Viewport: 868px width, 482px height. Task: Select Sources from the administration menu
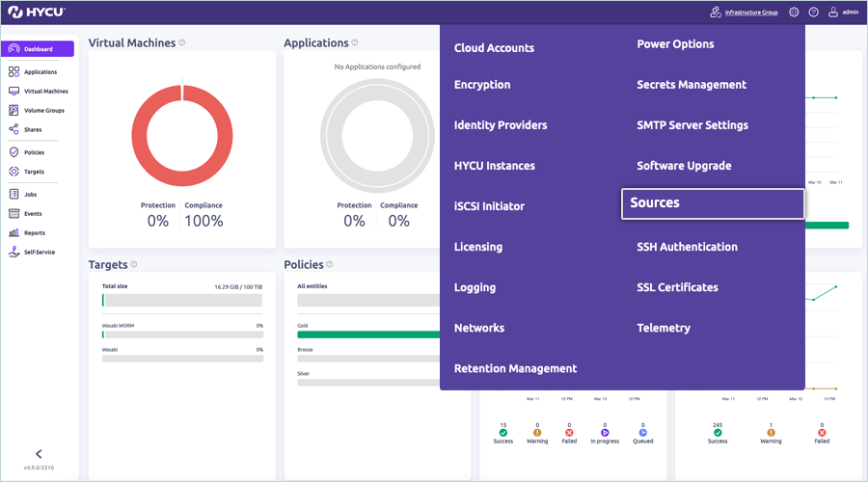click(713, 203)
